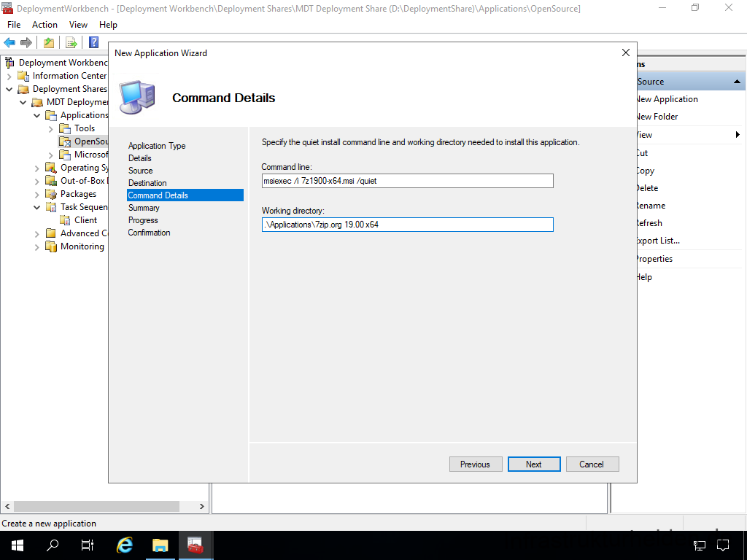The height and width of the screenshot is (560, 747).
Task: Click the Advanced Configuration folder icon
Action: [x=51, y=233]
